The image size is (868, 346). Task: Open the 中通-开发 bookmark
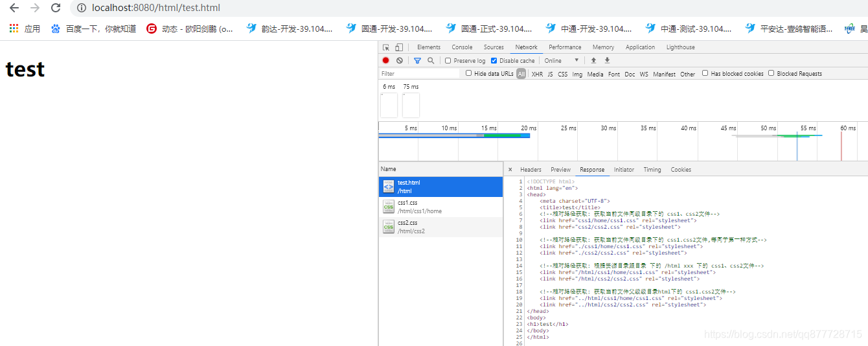point(589,29)
